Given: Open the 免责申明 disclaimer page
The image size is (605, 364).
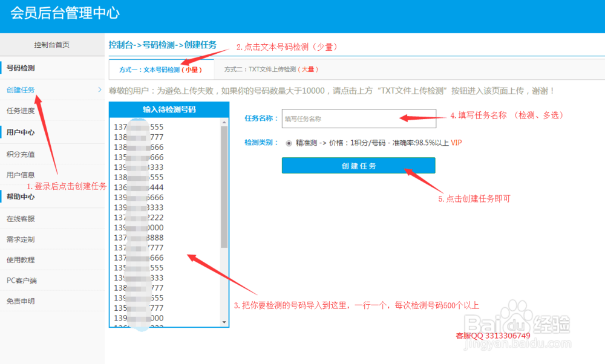Looking at the screenshot, I should click(x=22, y=301).
